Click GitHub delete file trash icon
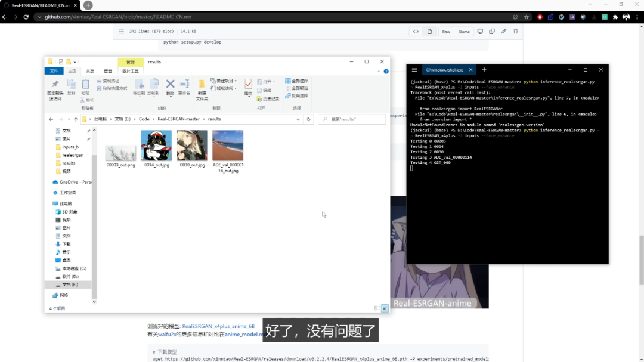 [x=515, y=31]
